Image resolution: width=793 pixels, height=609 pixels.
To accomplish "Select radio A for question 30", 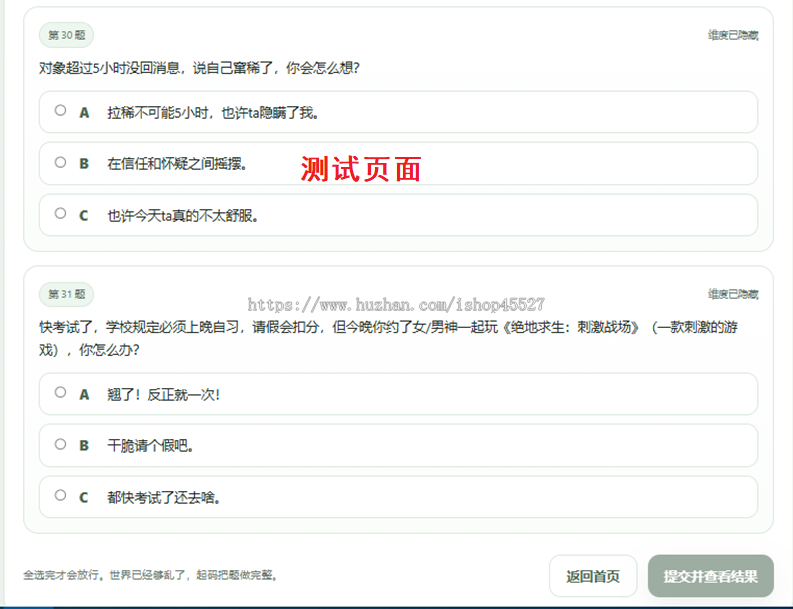I will coord(60,110).
